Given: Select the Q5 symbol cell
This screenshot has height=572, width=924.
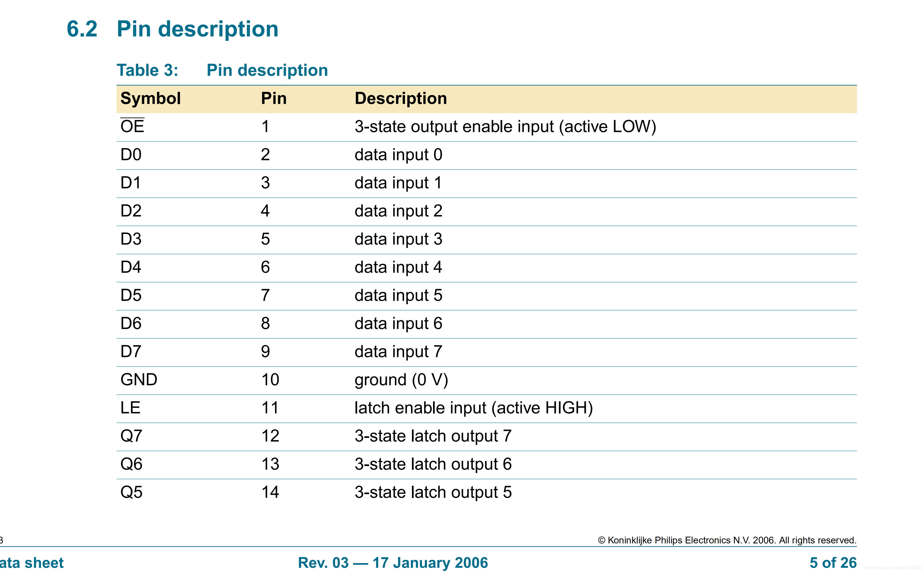Looking at the screenshot, I should 131,493.
